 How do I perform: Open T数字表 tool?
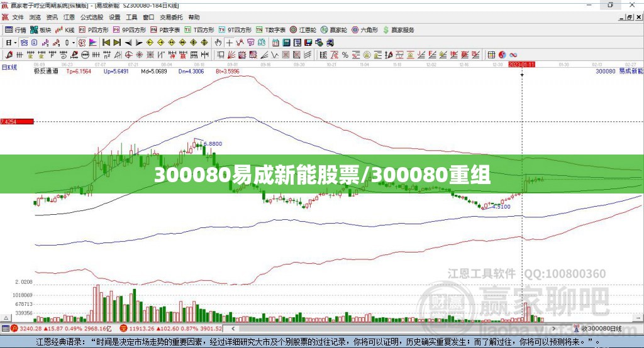[x=270, y=30]
